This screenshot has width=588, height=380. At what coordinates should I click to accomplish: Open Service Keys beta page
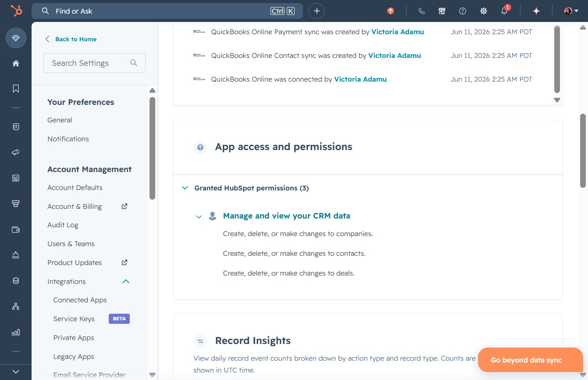pos(74,319)
